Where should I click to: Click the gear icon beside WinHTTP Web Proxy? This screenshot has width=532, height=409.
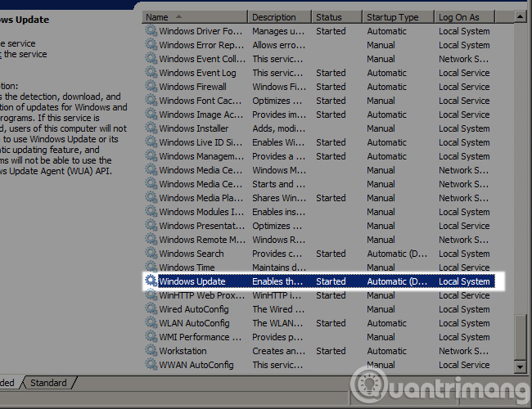[151, 295]
